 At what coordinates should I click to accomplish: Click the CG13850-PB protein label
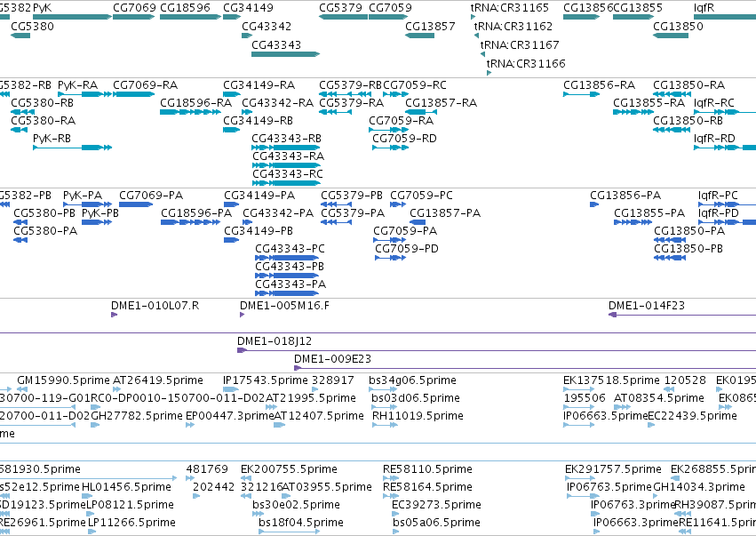pyautogui.click(x=688, y=249)
